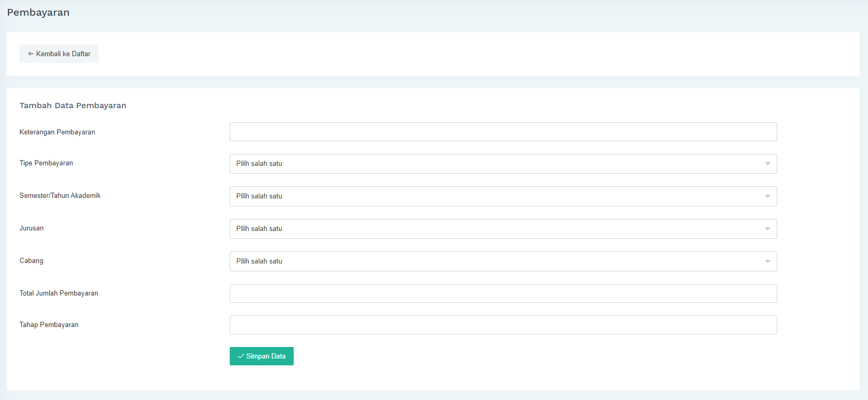This screenshot has height=400, width=868.
Task: Click the caret arrow in Tipe Pembayaran field
Action: [x=767, y=164]
